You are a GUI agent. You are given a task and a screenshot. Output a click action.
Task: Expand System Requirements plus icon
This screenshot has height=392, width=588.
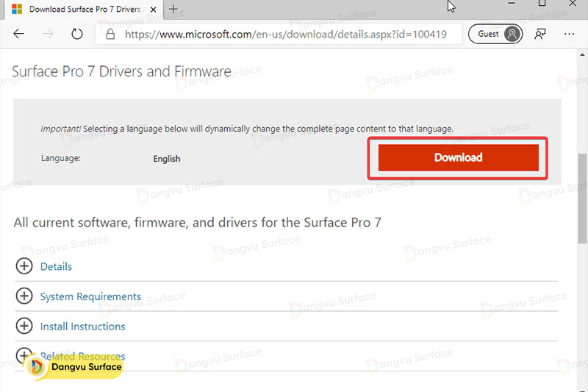click(24, 296)
